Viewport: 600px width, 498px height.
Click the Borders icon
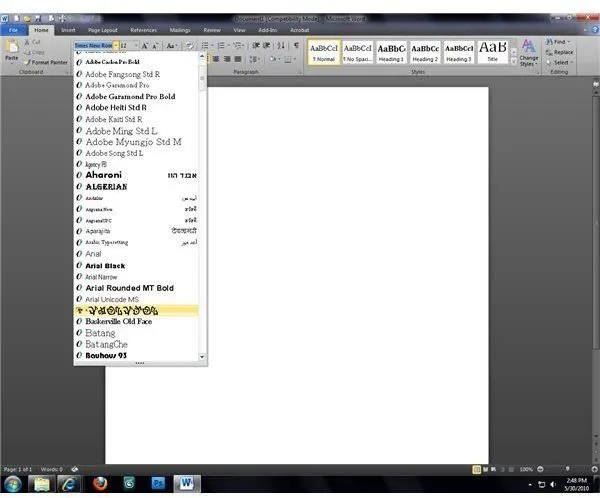[x=287, y=59]
